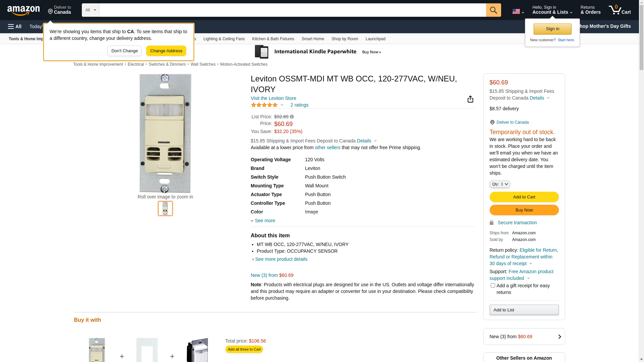Click the Amazon logo
The height and width of the screenshot is (362, 644).
point(23,10)
